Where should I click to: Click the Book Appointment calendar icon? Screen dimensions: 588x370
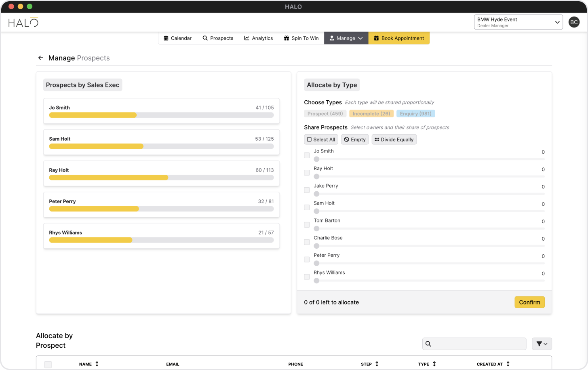coord(376,38)
